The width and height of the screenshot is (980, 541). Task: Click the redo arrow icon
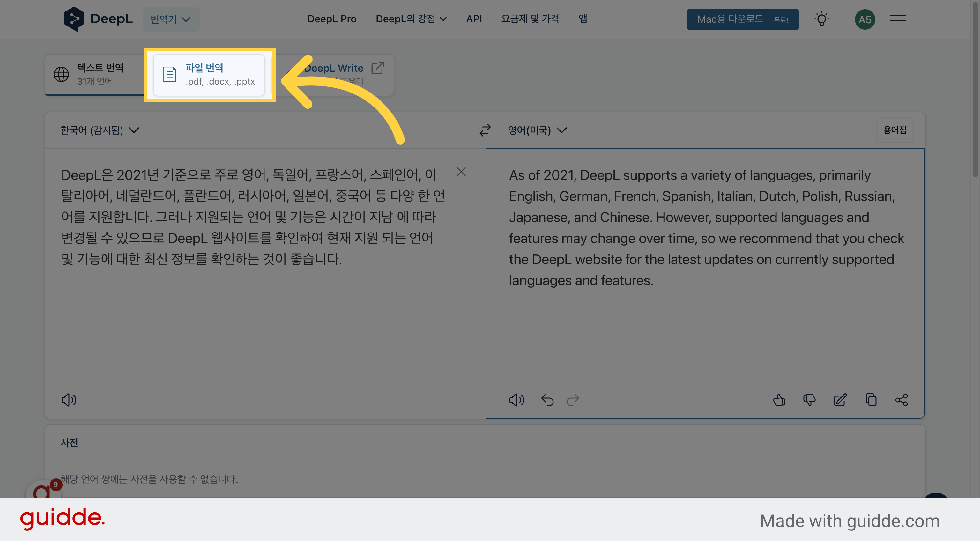tap(573, 400)
